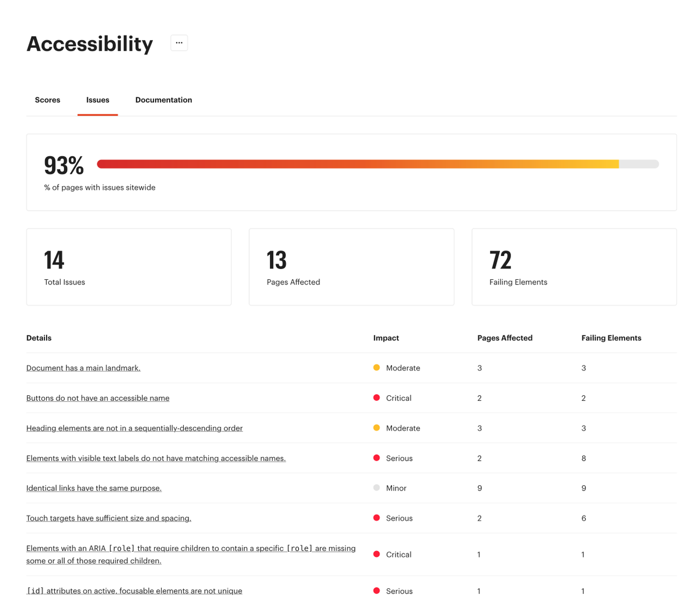Click Critical impact on Buttons accessible name row
700x596 pixels.
[x=393, y=398]
